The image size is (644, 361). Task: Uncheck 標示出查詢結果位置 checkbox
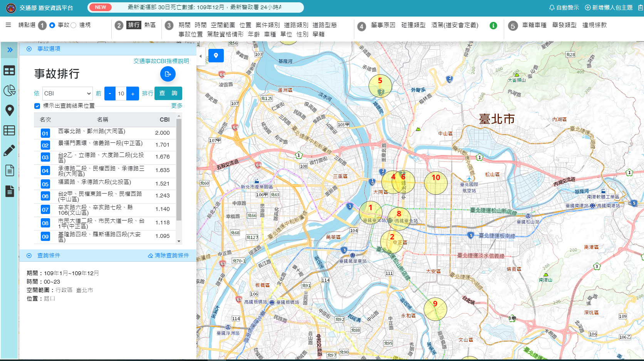(37, 106)
